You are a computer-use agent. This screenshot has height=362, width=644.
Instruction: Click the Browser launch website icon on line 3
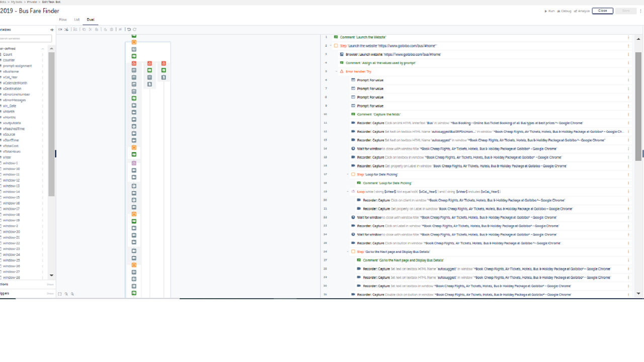coord(342,54)
